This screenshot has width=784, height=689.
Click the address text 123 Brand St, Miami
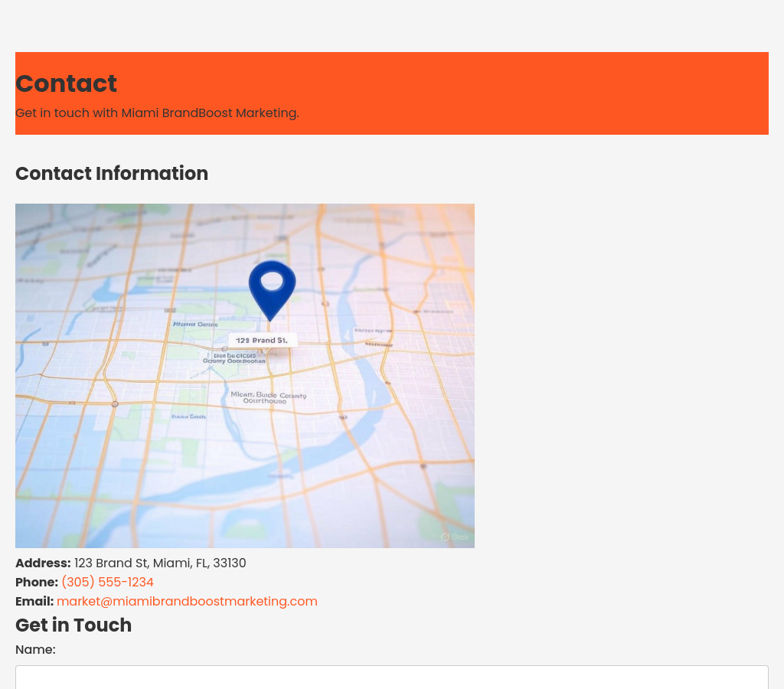(160, 563)
